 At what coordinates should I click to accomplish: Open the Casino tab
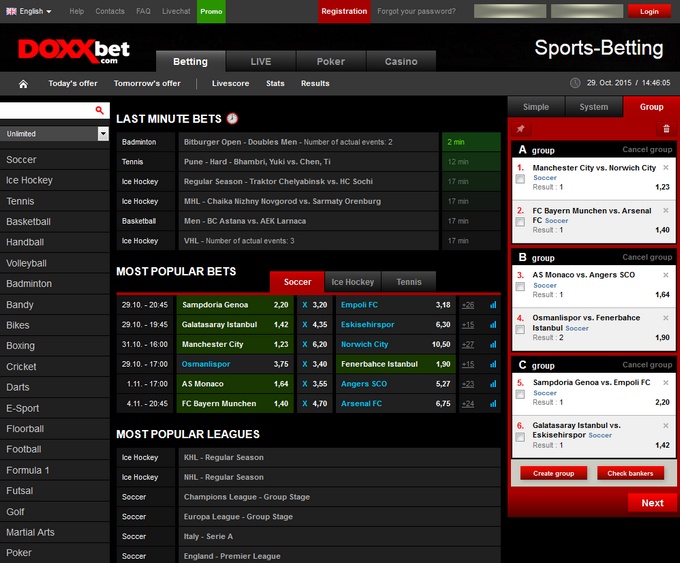click(x=401, y=61)
